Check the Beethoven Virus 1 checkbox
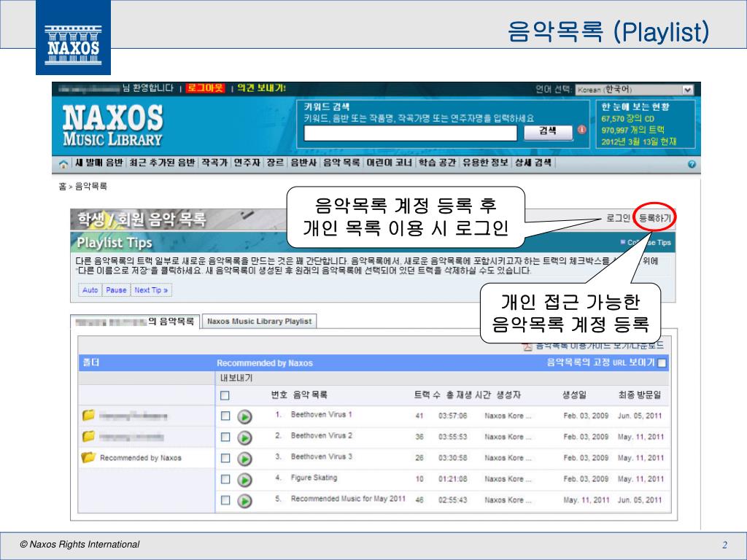 pos(225,416)
